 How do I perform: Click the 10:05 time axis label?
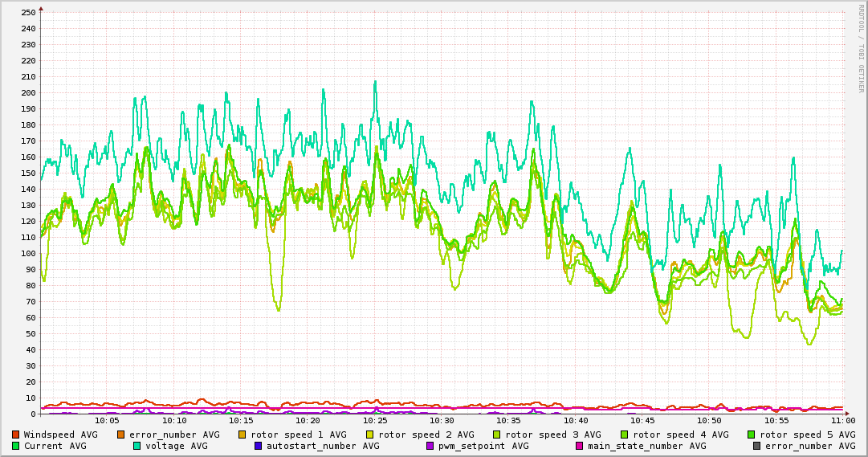(x=107, y=421)
